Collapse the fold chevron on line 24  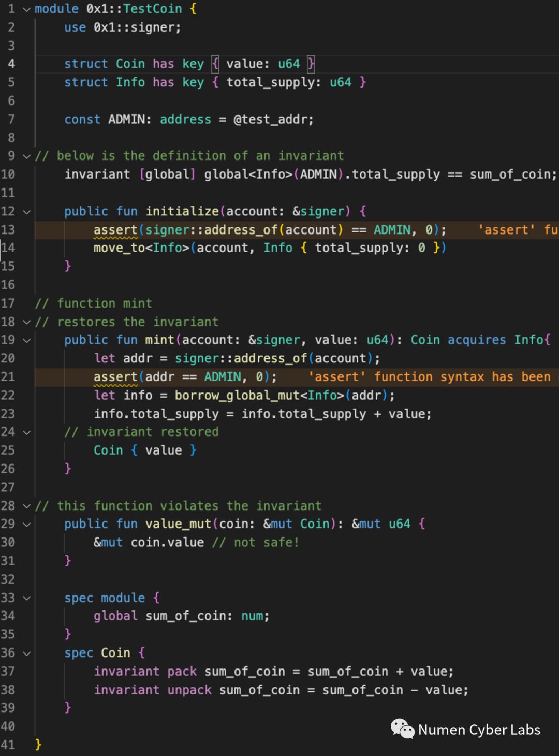click(x=26, y=432)
